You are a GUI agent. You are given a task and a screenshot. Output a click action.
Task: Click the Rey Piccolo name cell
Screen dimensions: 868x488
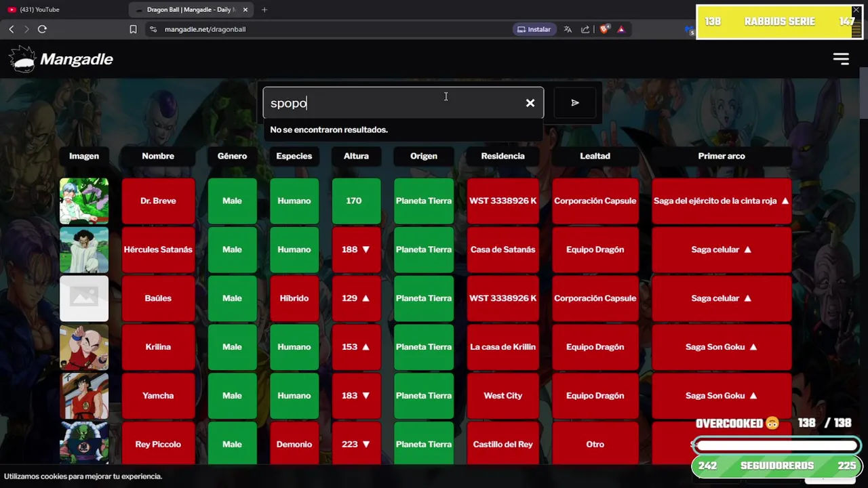(158, 444)
